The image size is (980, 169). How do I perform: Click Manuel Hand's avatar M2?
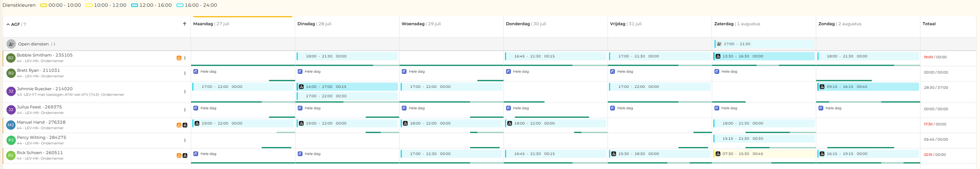click(11, 125)
